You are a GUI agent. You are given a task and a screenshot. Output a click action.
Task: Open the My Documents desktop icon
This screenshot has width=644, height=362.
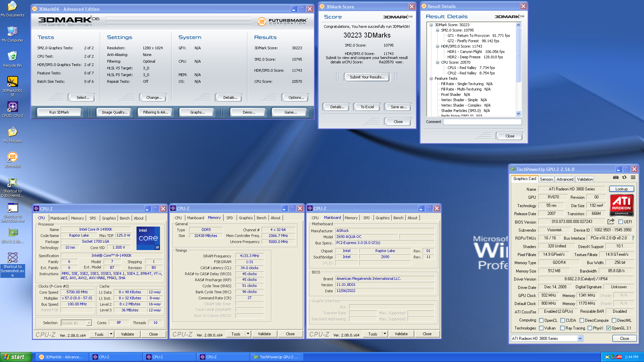12,9
